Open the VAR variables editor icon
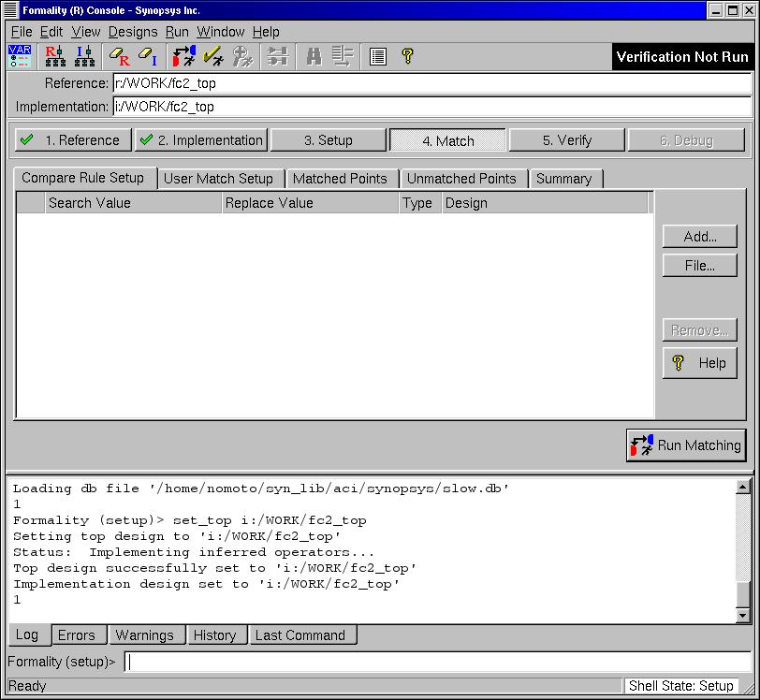Viewport: 760px width, 700px height. click(20, 56)
